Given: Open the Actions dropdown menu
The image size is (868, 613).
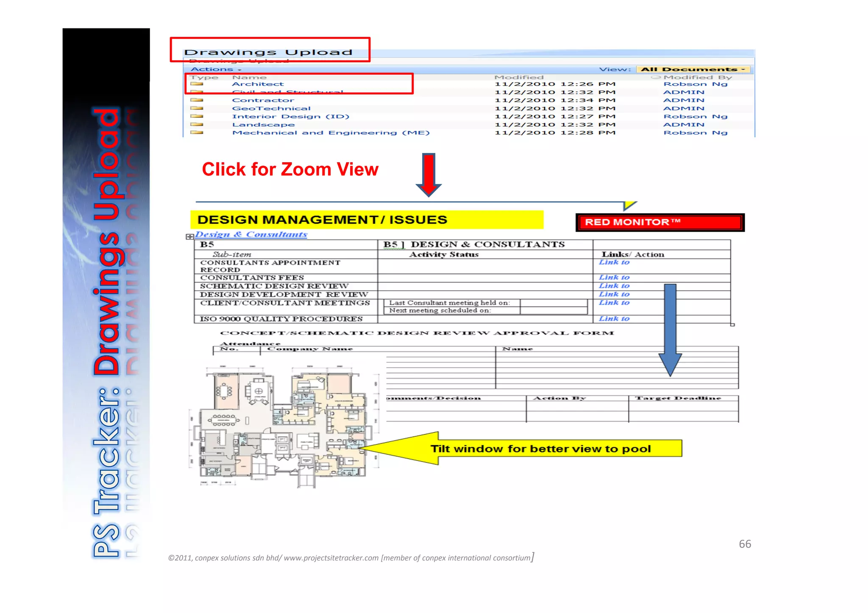Looking at the screenshot, I should [x=216, y=69].
